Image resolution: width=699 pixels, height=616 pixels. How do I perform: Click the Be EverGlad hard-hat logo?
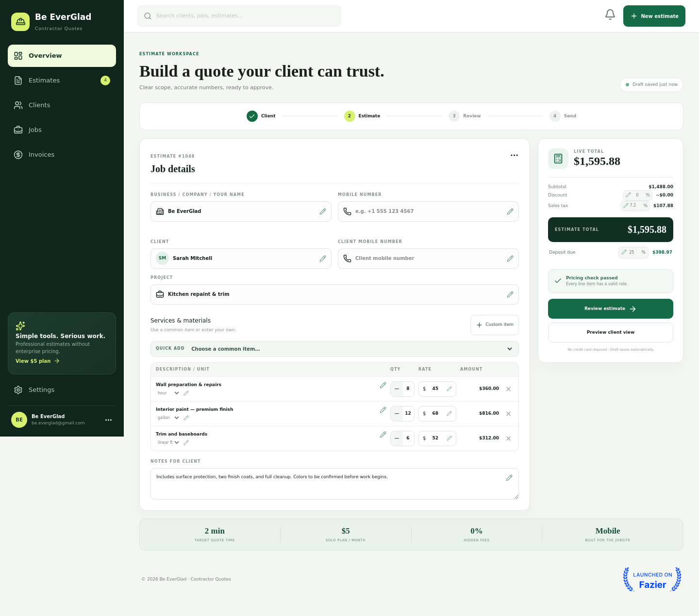[x=20, y=22]
